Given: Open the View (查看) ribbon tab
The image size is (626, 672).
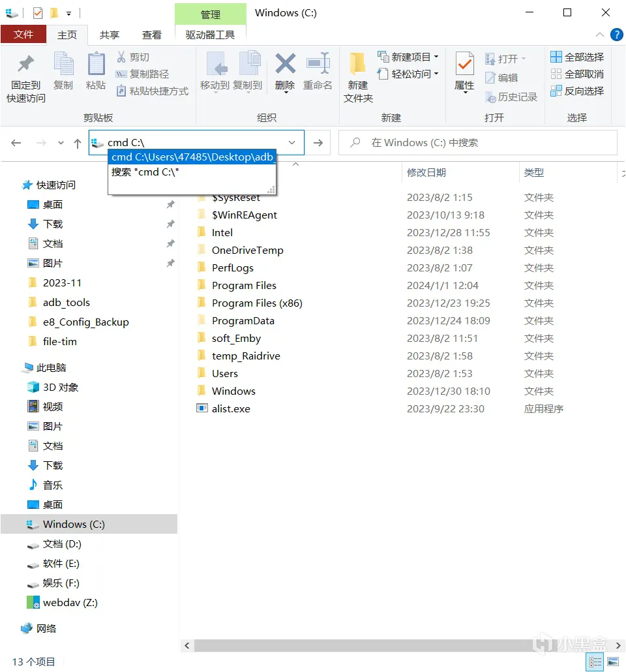Looking at the screenshot, I should coord(152,35).
